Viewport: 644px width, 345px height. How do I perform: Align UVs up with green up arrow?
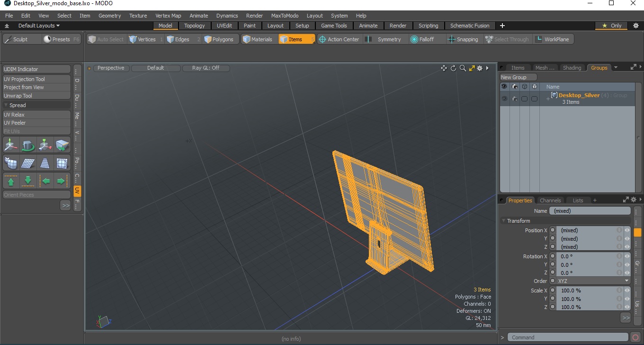(x=11, y=181)
